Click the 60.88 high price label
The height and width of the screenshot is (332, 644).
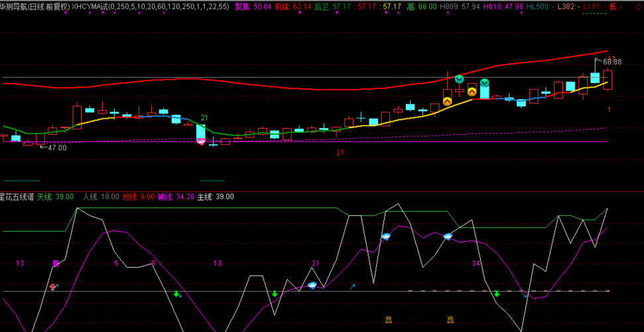click(612, 62)
